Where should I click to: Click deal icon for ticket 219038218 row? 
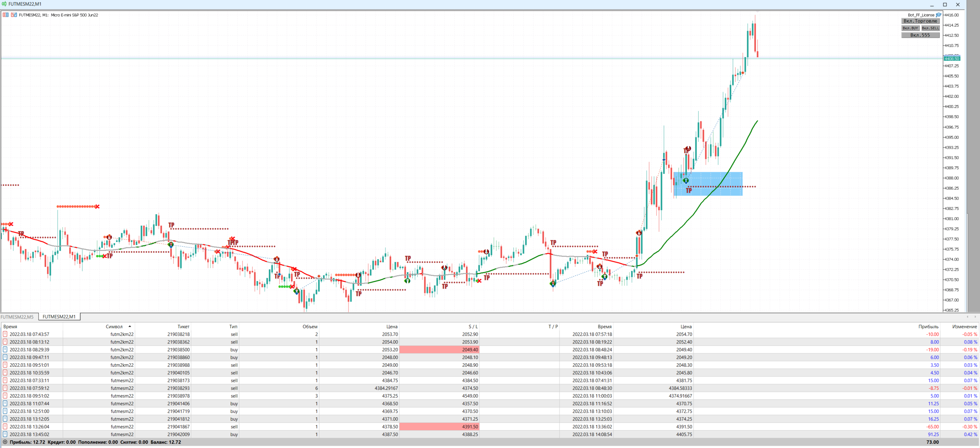[x=5, y=334]
